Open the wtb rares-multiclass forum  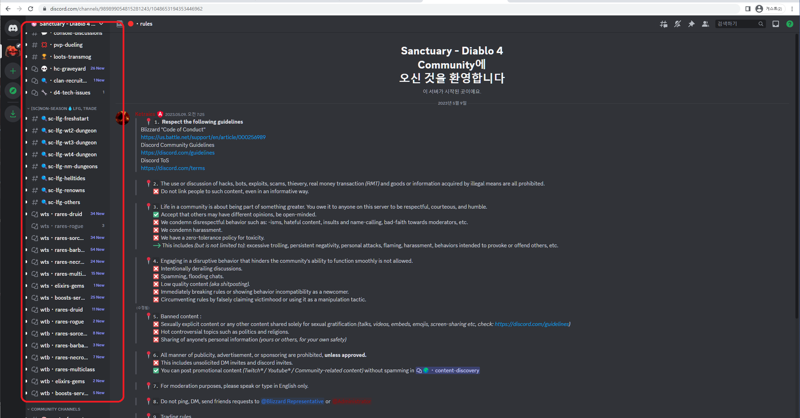66,370
